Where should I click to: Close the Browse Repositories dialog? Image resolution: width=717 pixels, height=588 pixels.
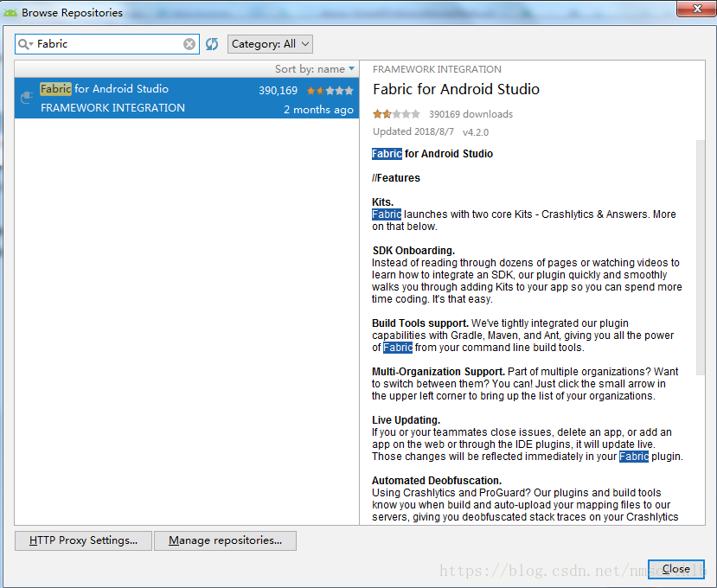pos(675,569)
